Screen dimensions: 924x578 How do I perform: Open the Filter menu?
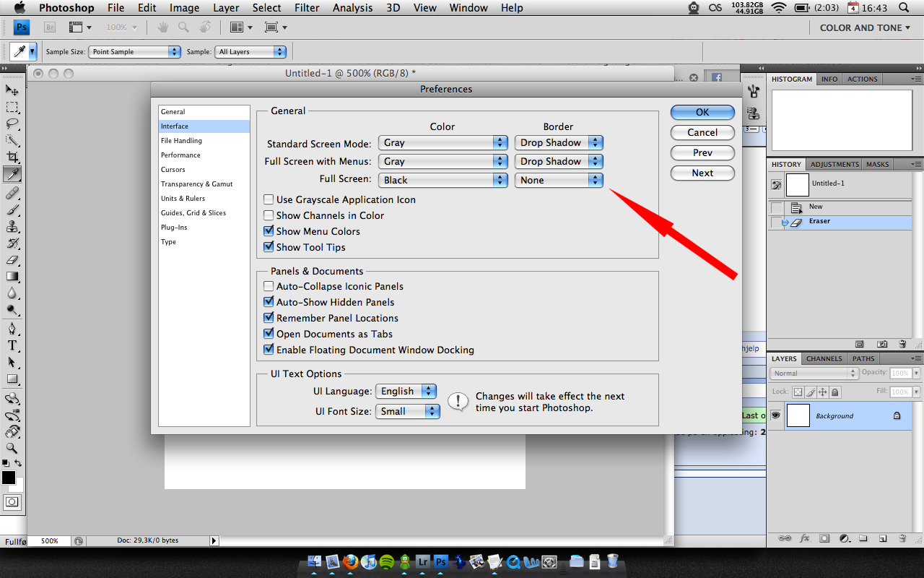pyautogui.click(x=307, y=8)
